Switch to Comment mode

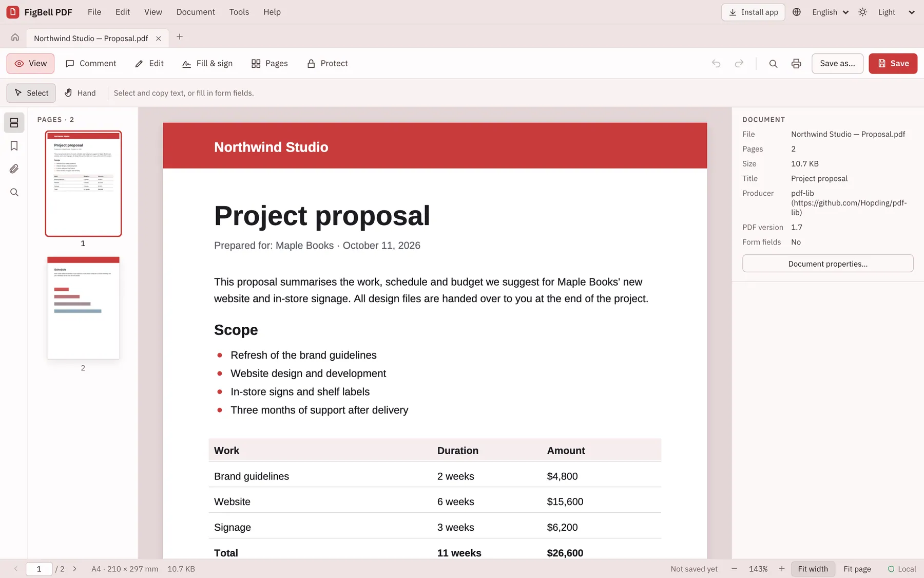91,63
